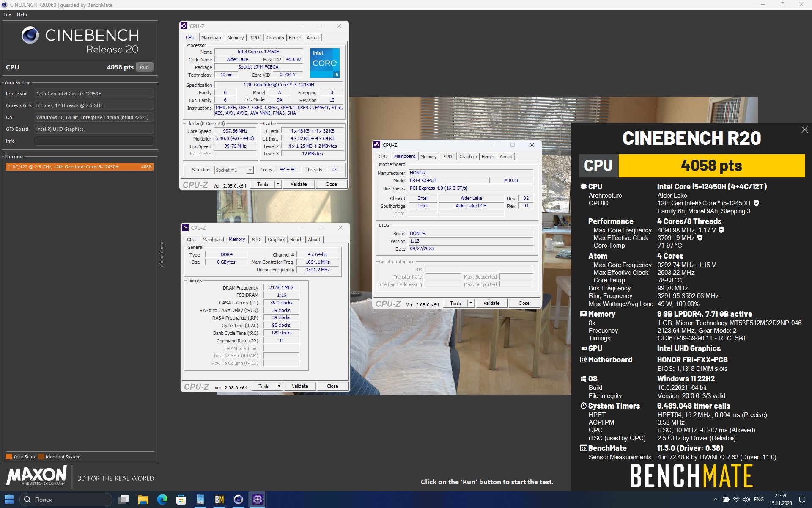Click the taskbar clock showing 21:59
812x508 pixels.
780,500
